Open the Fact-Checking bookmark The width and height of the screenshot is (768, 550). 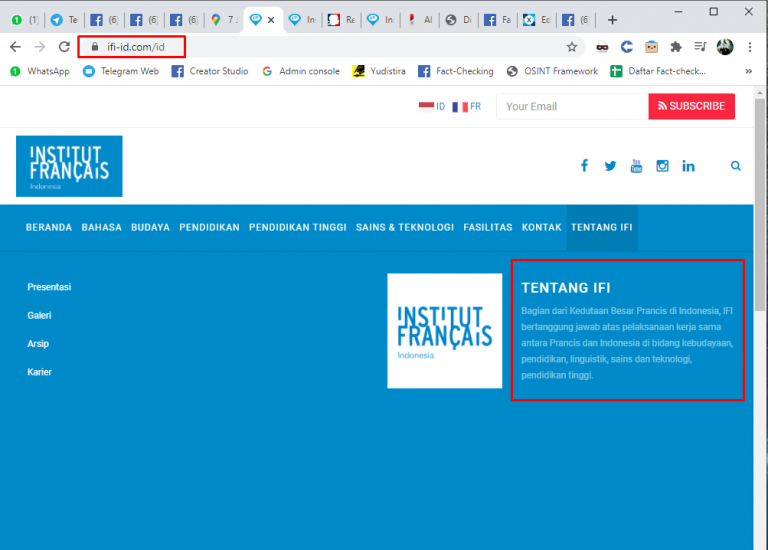tap(456, 72)
